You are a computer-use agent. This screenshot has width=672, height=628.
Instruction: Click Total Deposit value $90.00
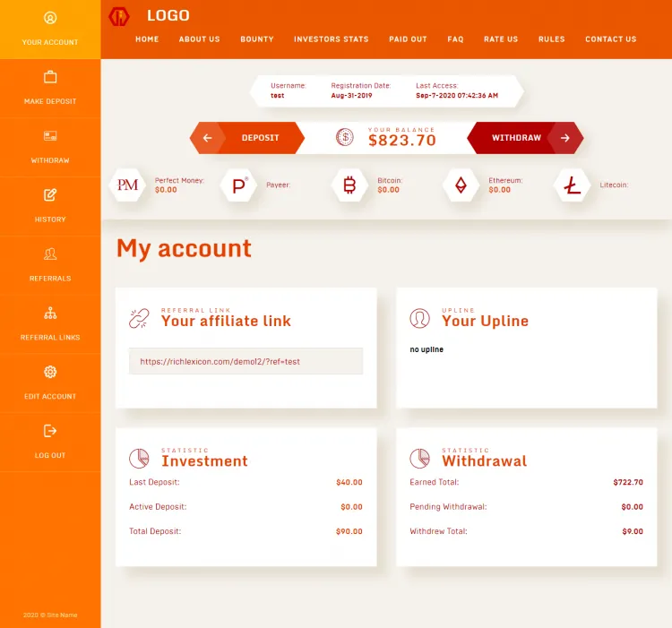point(349,531)
